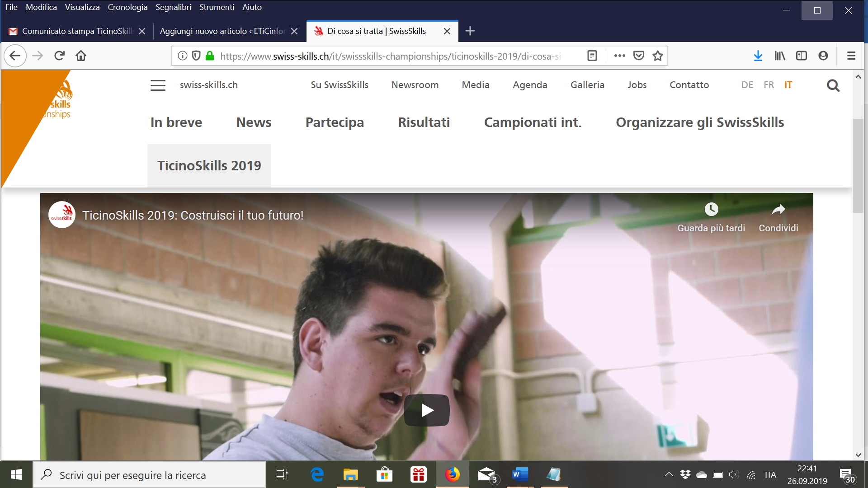868x488 pixels.
Task: Select the IT language option
Action: (788, 85)
